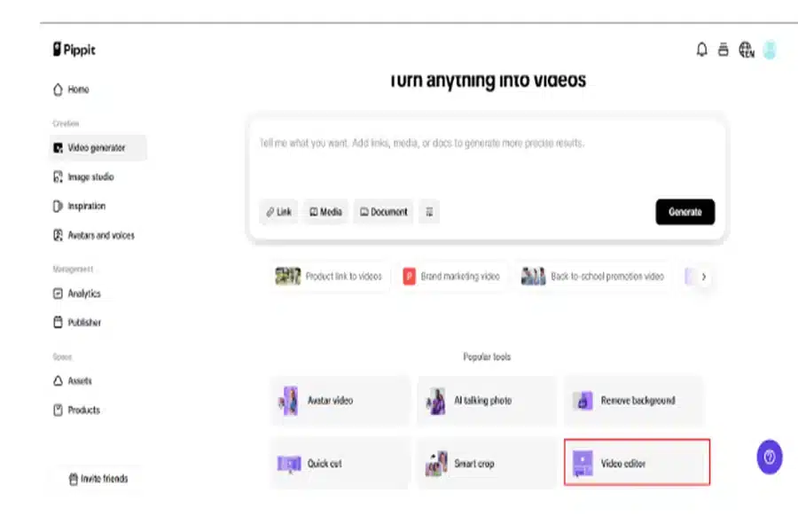This screenshot has width=798, height=532.
Task: Click the Quick cut thumbnail icon
Action: pyautogui.click(x=289, y=464)
